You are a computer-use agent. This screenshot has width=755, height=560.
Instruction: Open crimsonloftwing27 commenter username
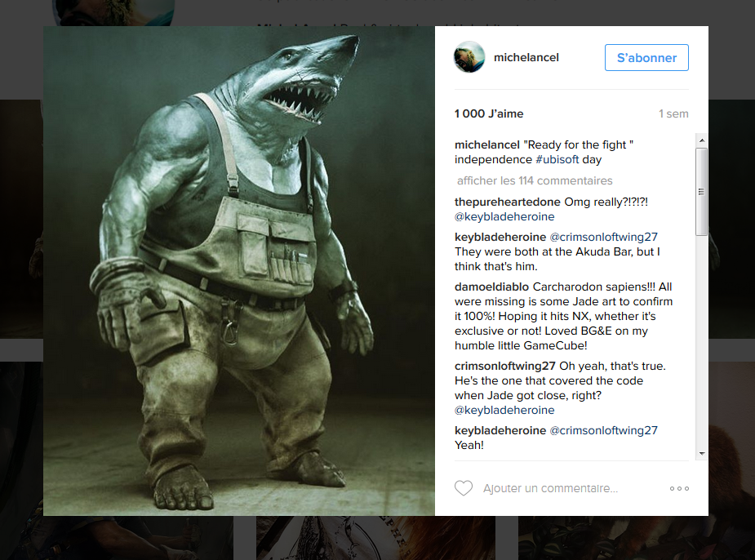pyautogui.click(x=505, y=366)
